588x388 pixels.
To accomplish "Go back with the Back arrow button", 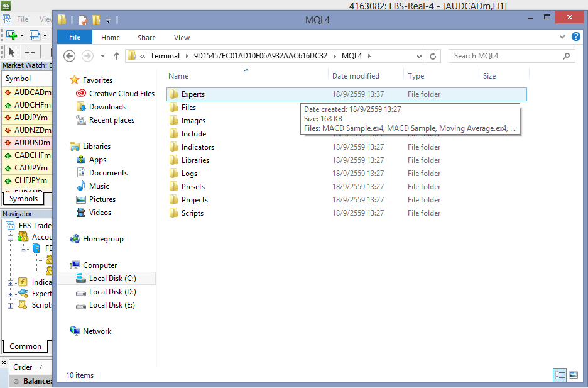I will click(69, 56).
